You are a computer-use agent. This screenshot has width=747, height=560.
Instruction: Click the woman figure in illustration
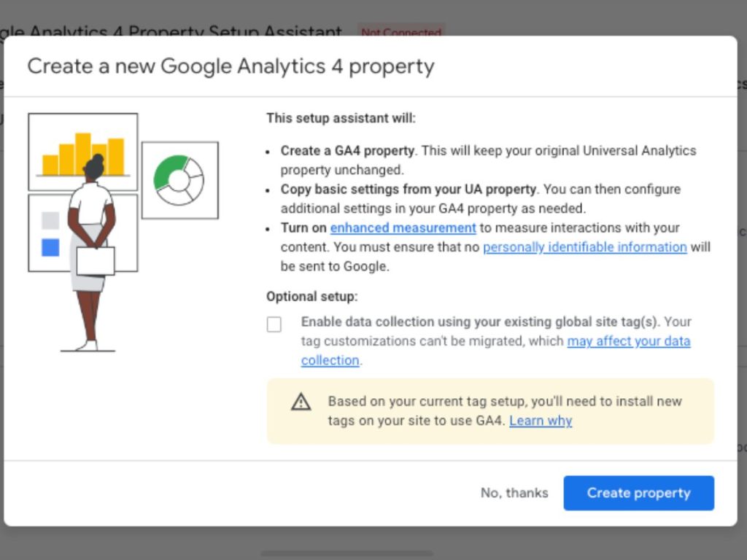pos(92,252)
